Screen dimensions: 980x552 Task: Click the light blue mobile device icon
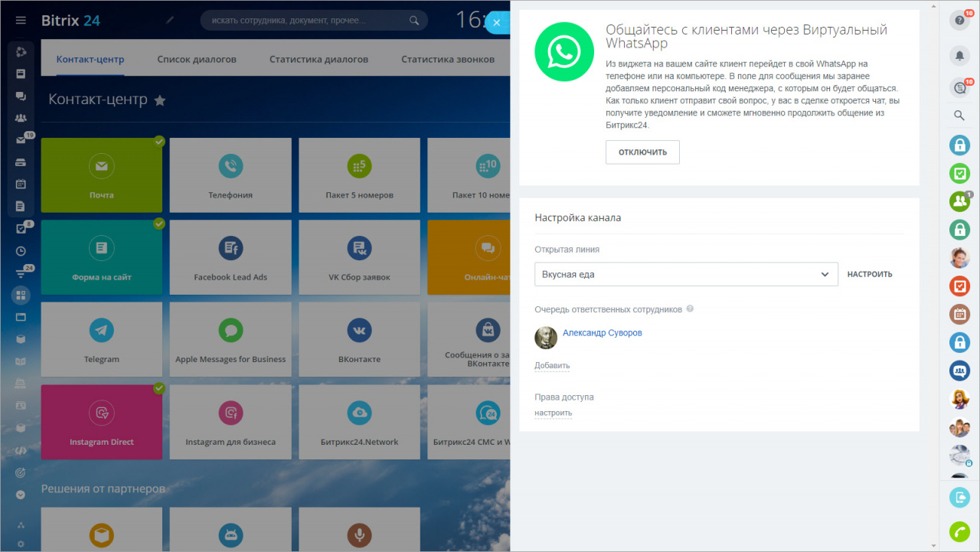click(959, 498)
